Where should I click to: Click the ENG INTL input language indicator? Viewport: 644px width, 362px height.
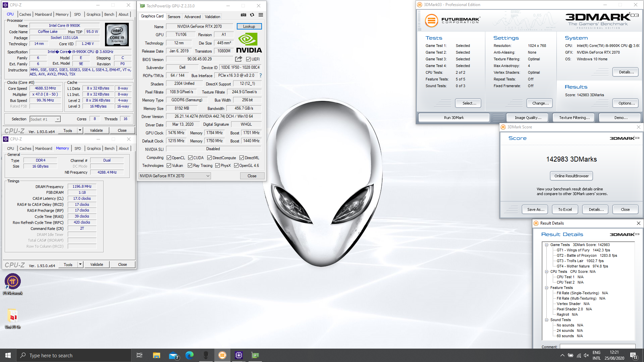(596, 355)
